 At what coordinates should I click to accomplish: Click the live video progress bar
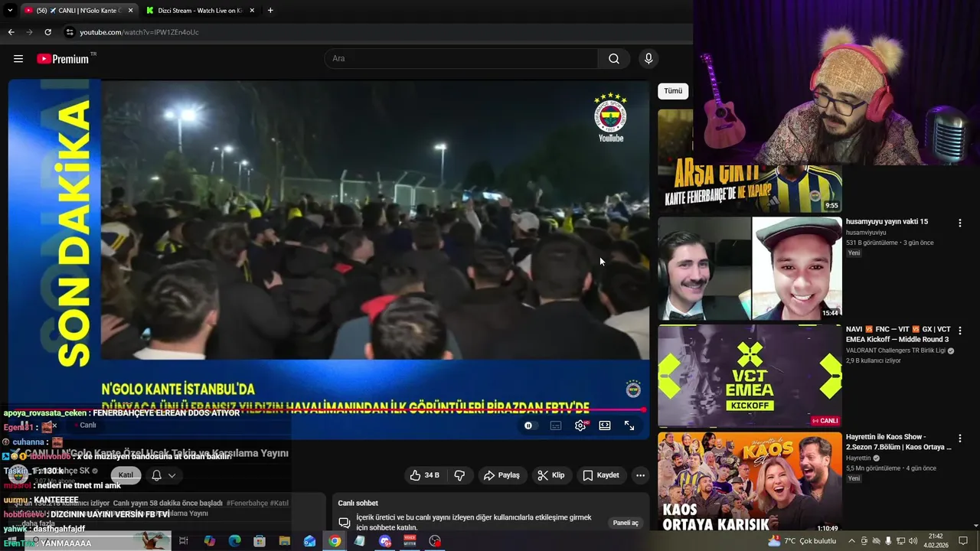tap(329, 410)
